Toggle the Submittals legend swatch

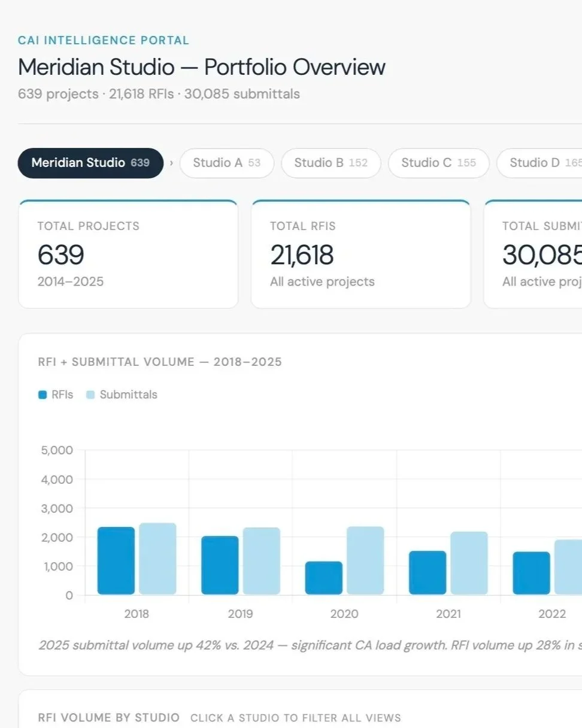pyautogui.click(x=91, y=395)
